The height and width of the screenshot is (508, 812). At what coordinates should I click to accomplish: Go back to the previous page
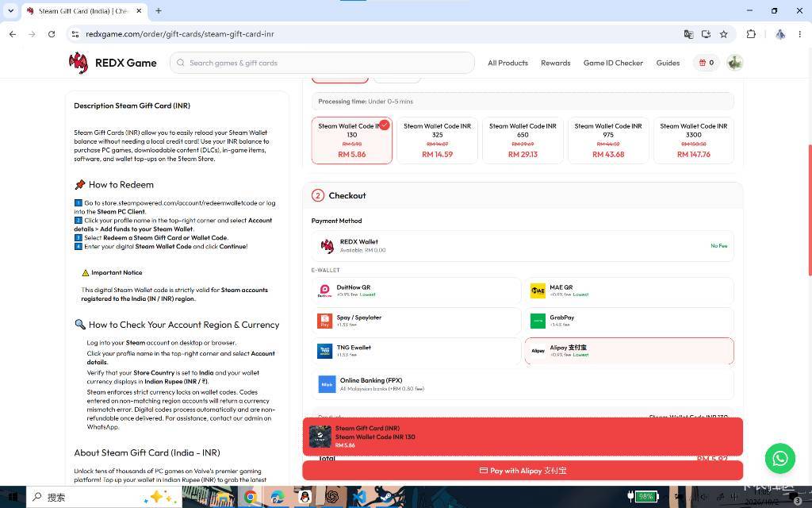click(x=13, y=34)
